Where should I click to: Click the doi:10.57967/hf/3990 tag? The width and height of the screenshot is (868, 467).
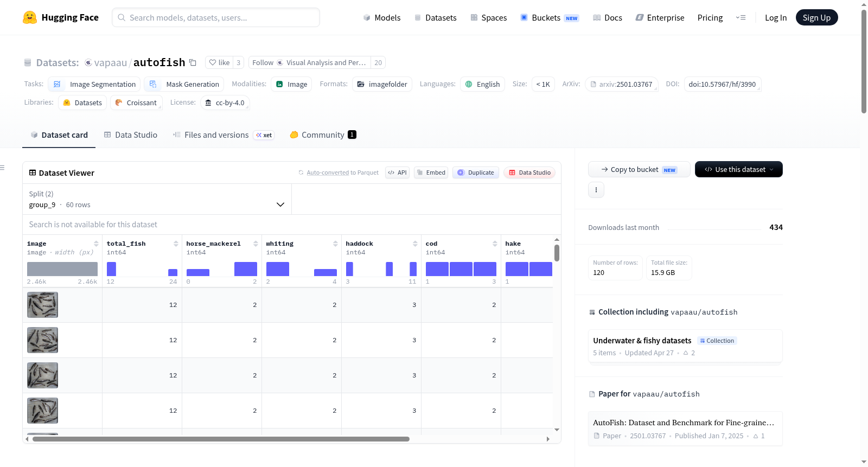click(x=723, y=84)
